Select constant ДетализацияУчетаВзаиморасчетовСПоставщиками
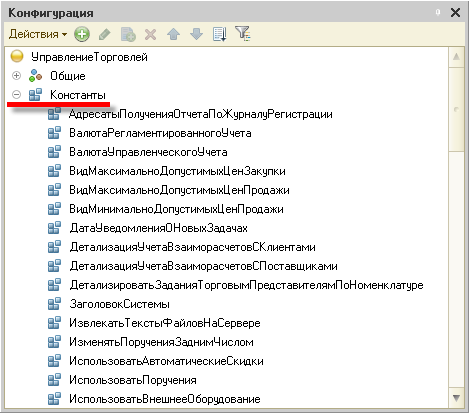 tap(203, 266)
